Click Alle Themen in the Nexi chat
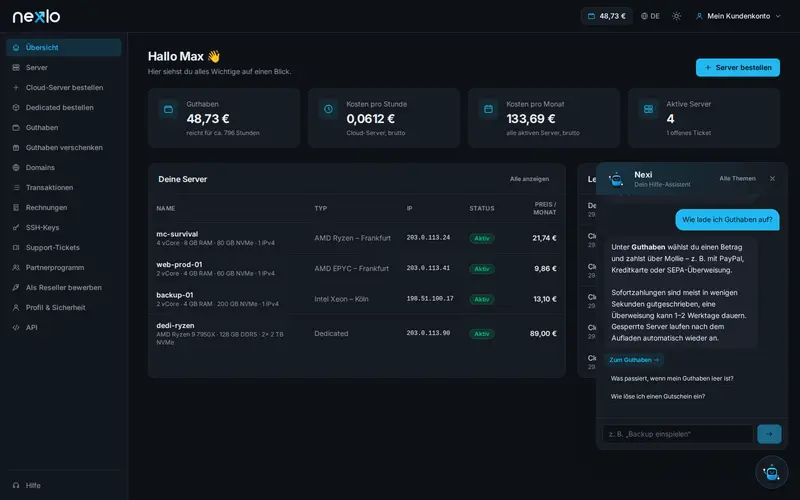Screen dimensions: 800x500 [737, 179]
